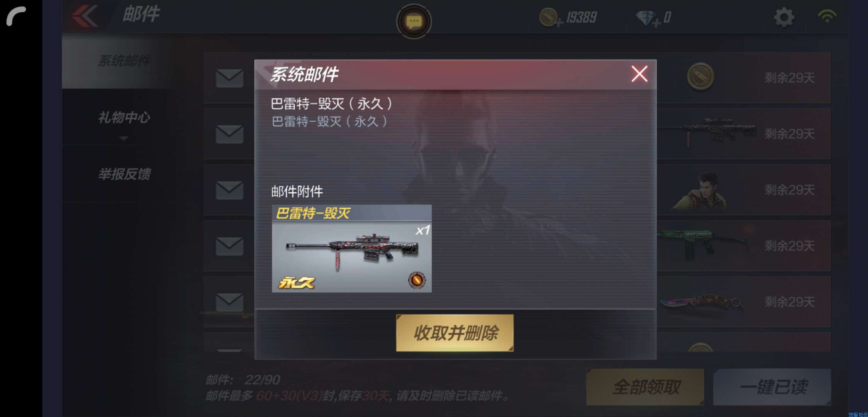Open the mail row with knife reward

pyautogui.click(x=517, y=302)
